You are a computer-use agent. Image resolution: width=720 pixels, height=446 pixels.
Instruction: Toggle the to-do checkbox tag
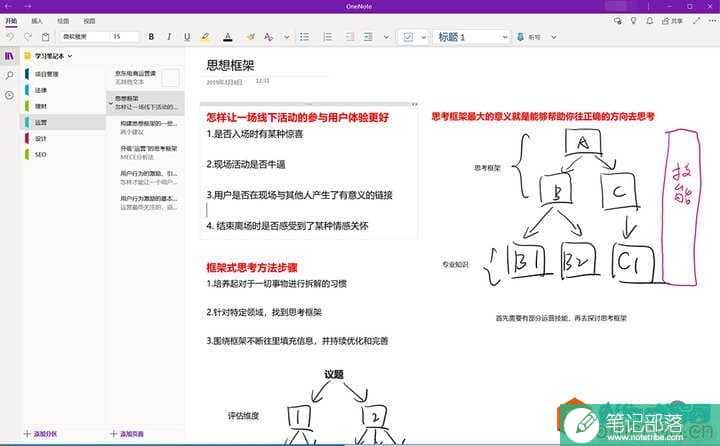[x=408, y=37]
